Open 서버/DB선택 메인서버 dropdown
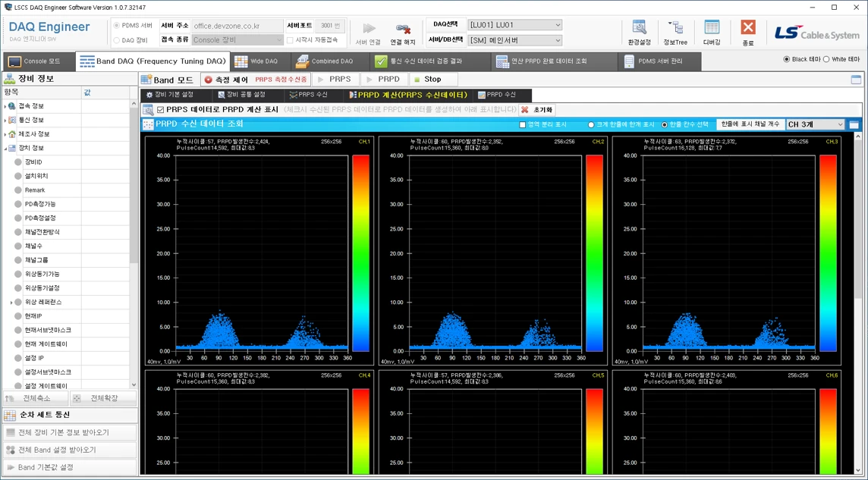The width and height of the screenshot is (868, 480). pyautogui.click(x=515, y=40)
